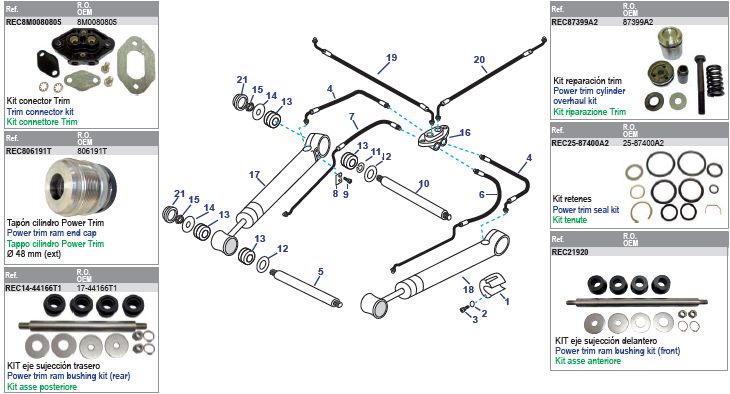Select reference code REC87399A2
The height and width of the screenshot is (394, 730).
(574, 22)
